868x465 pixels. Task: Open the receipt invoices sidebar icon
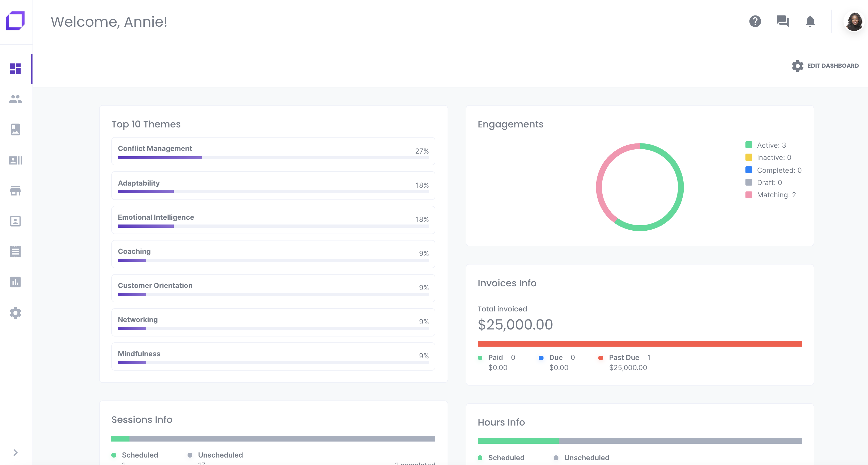pyautogui.click(x=15, y=251)
